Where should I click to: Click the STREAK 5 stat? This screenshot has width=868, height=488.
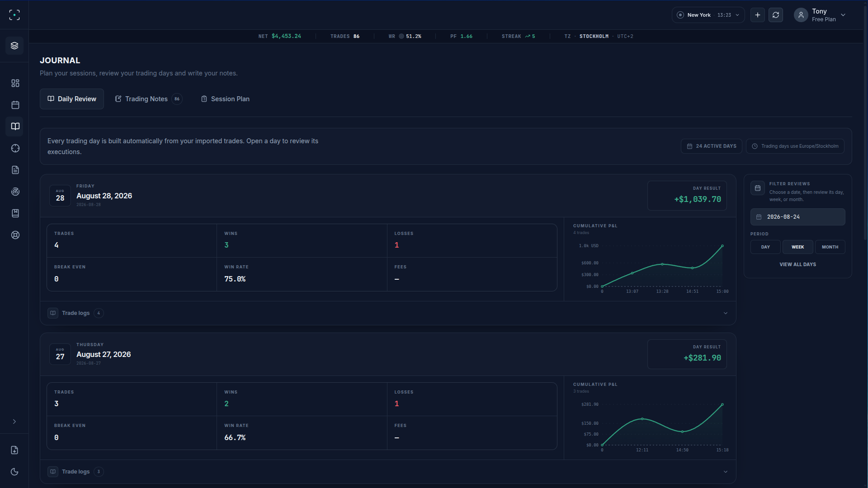point(518,36)
